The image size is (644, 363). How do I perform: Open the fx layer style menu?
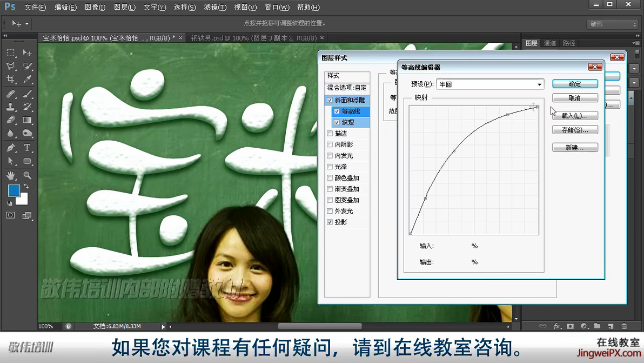point(556,326)
